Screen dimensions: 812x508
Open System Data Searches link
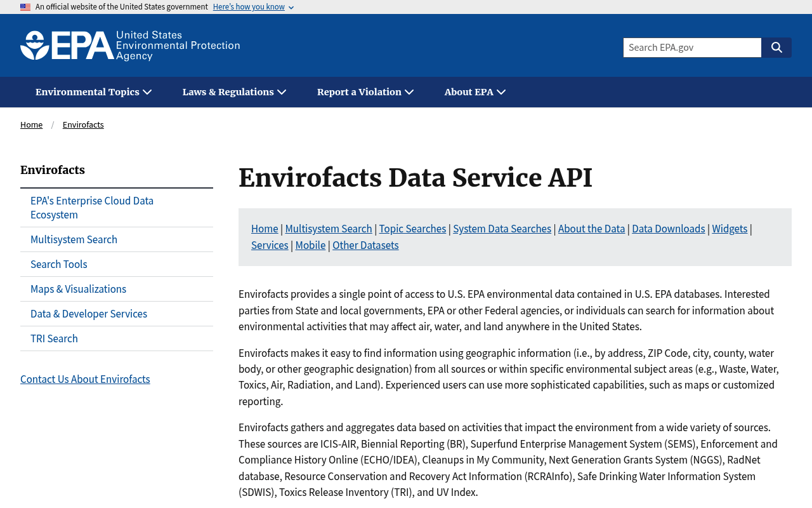(x=502, y=229)
